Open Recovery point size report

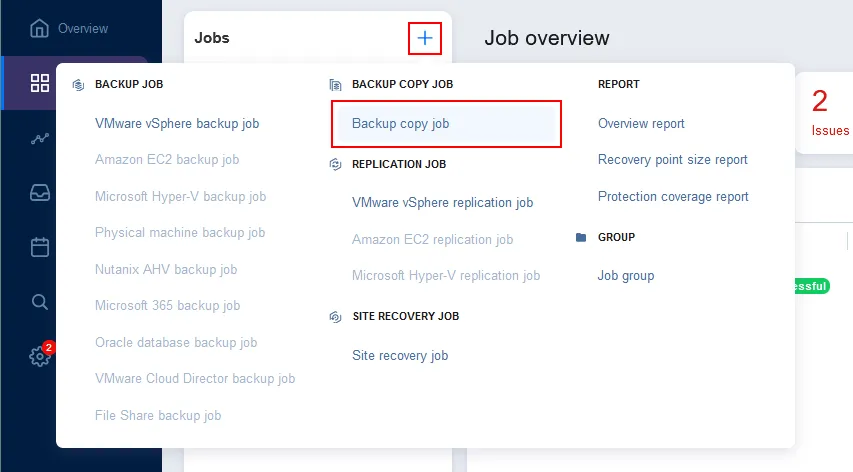672,160
